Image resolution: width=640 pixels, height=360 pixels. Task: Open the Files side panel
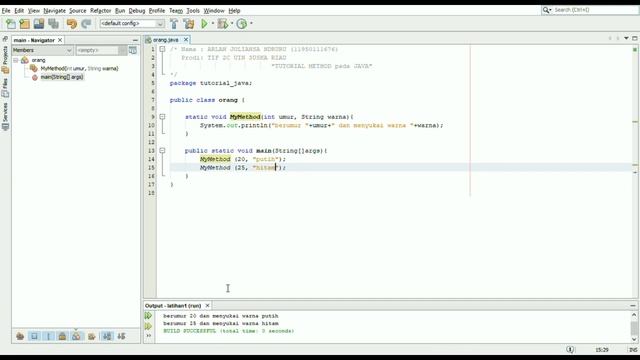[x=5, y=88]
